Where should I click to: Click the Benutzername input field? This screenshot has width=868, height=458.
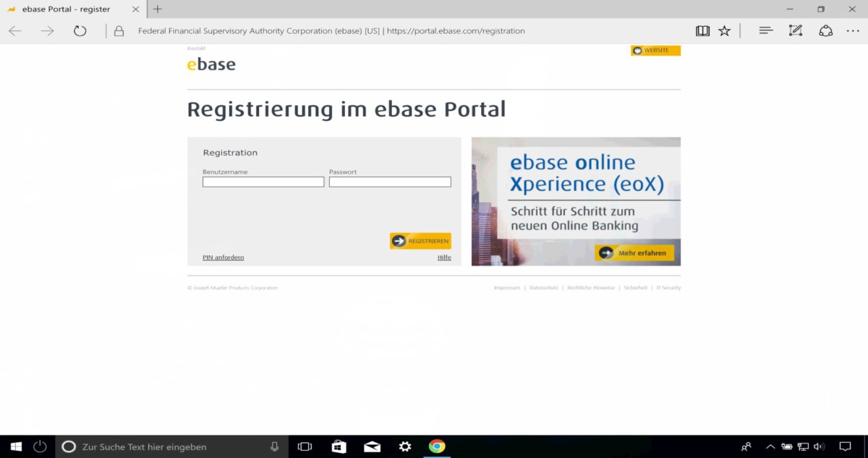[263, 182]
